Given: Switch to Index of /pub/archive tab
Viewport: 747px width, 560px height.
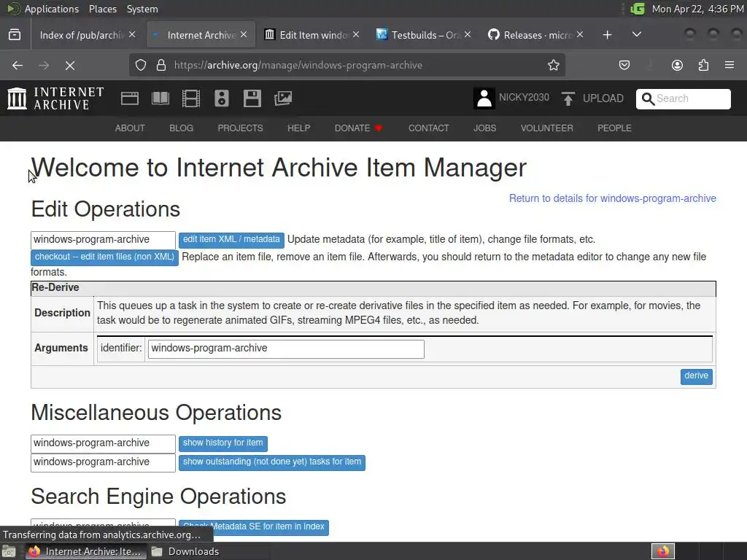Looking at the screenshot, I should click(82, 35).
